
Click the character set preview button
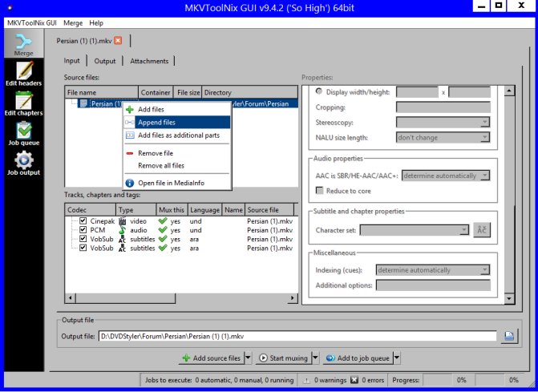point(482,230)
